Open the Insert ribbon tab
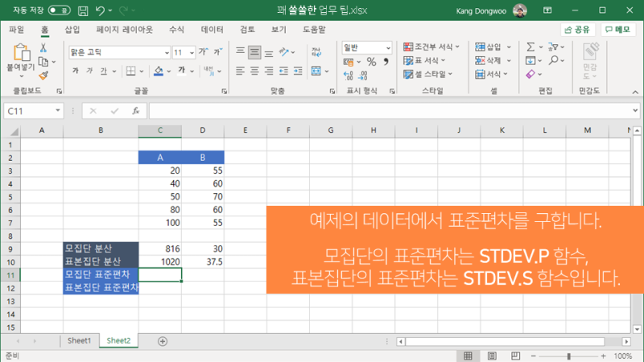 [72, 30]
